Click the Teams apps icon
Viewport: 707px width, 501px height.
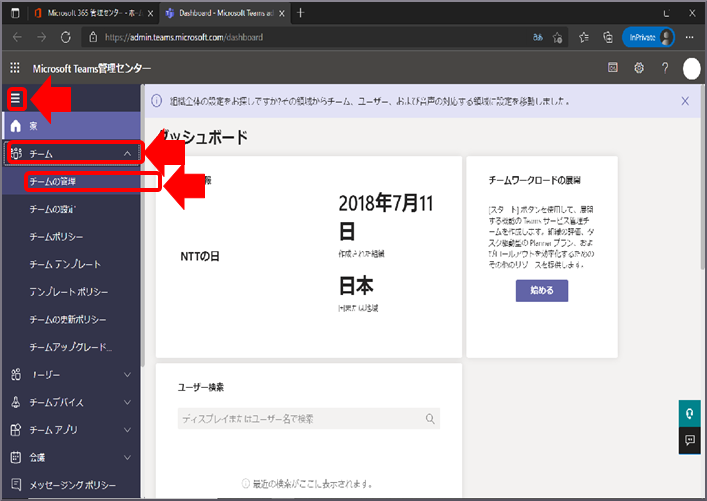(16, 430)
